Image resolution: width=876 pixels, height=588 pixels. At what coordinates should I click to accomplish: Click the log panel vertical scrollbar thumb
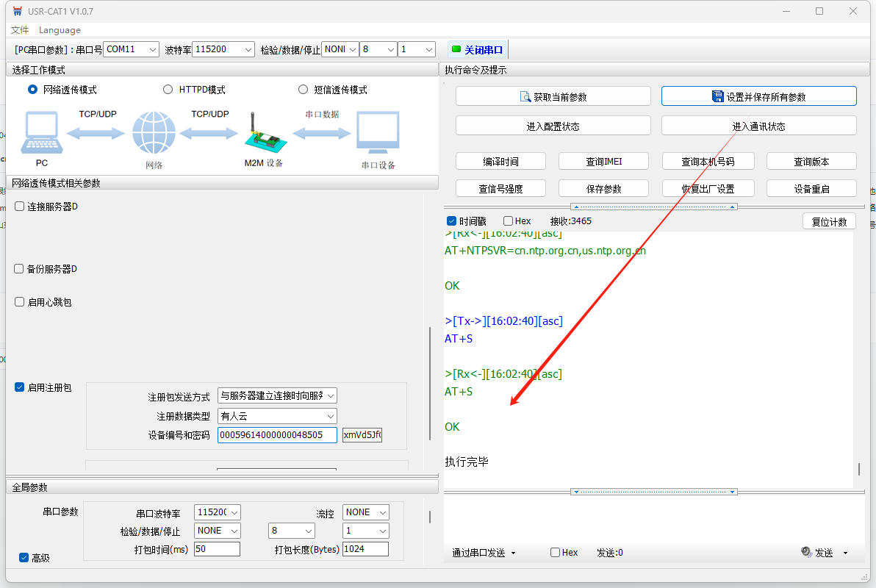pos(858,469)
